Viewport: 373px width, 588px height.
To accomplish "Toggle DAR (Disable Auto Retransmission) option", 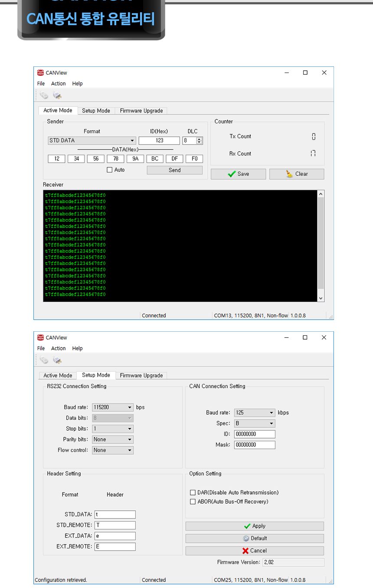I will click(193, 492).
